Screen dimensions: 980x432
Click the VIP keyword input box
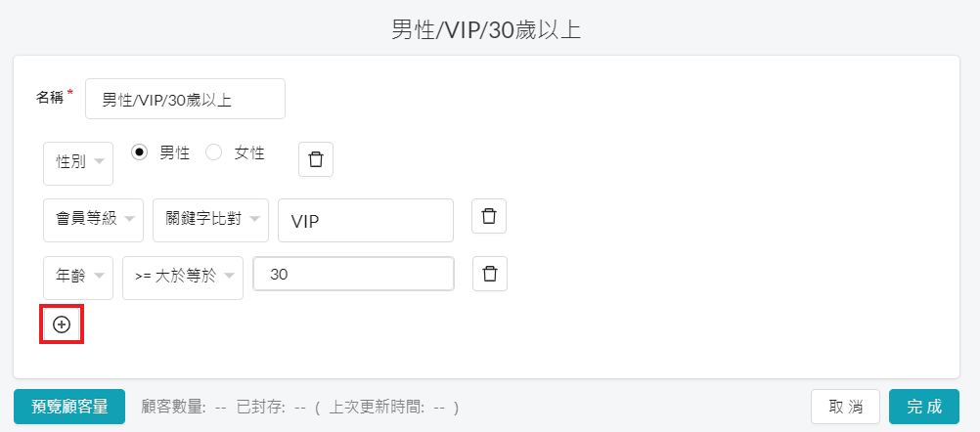click(366, 220)
